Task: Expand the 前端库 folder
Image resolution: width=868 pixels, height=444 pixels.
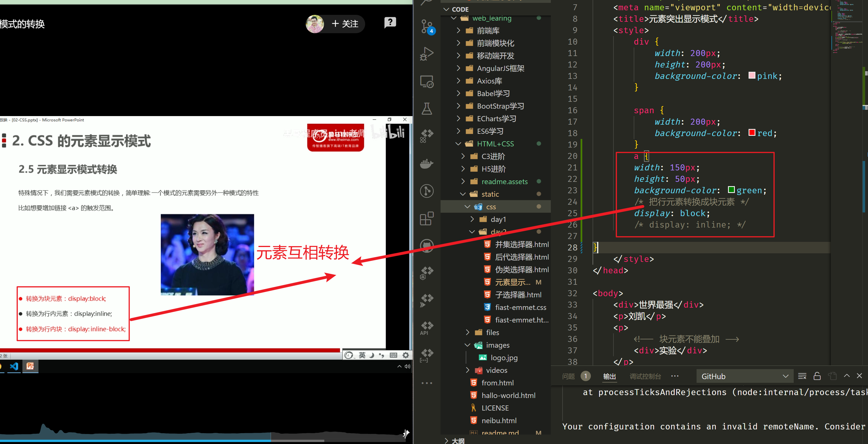Action: coord(488,31)
